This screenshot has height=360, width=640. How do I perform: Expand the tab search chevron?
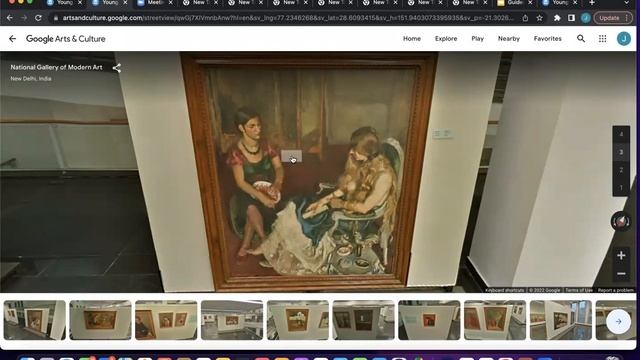point(627,3)
